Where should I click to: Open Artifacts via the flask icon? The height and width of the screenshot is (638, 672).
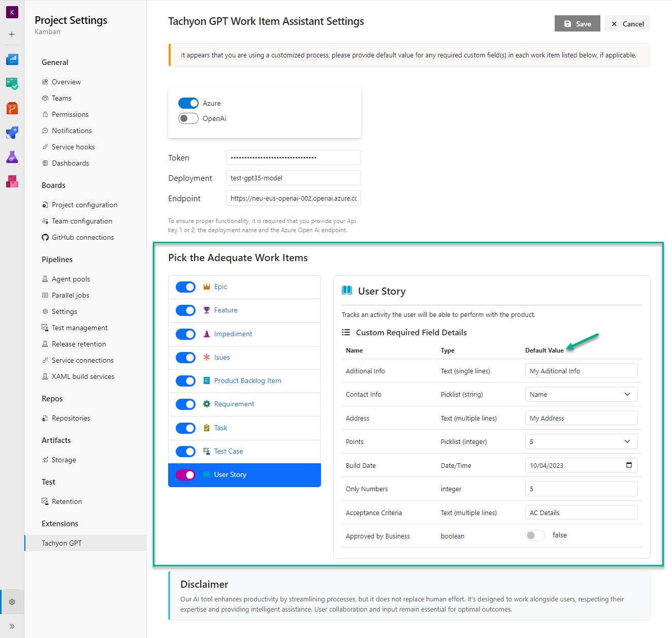coord(12,157)
